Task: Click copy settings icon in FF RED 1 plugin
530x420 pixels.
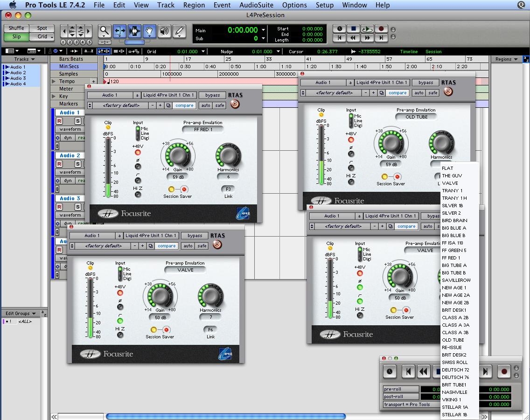Action: coord(168,105)
